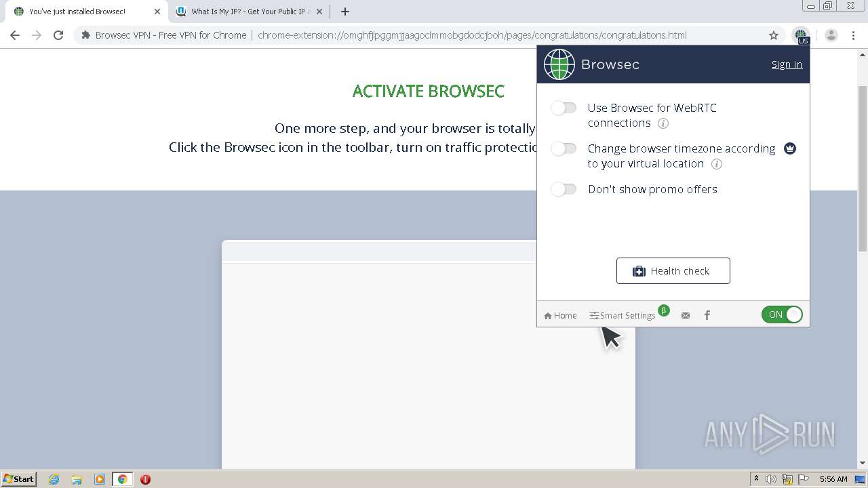The width and height of the screenshot is (868, 488).
Task: Click the Show desktop button
Action: [x=860, y=479]
